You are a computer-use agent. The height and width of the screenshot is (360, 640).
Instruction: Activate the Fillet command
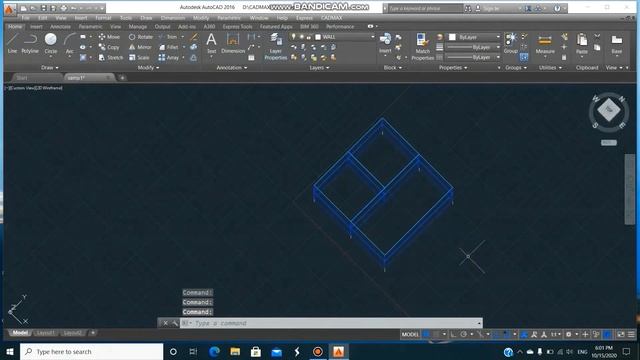pyautogui.click(x=169, y=47)
